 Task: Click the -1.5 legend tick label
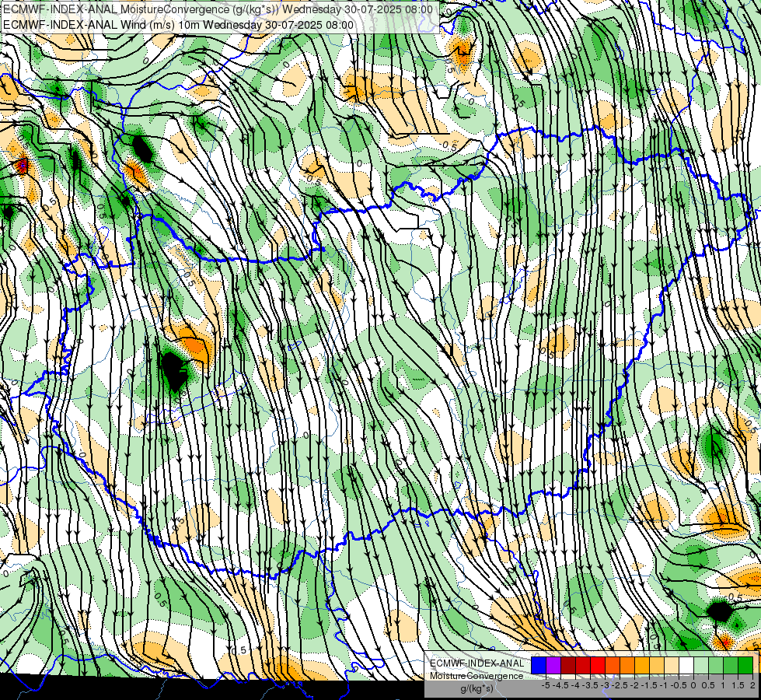click(649, 685)
